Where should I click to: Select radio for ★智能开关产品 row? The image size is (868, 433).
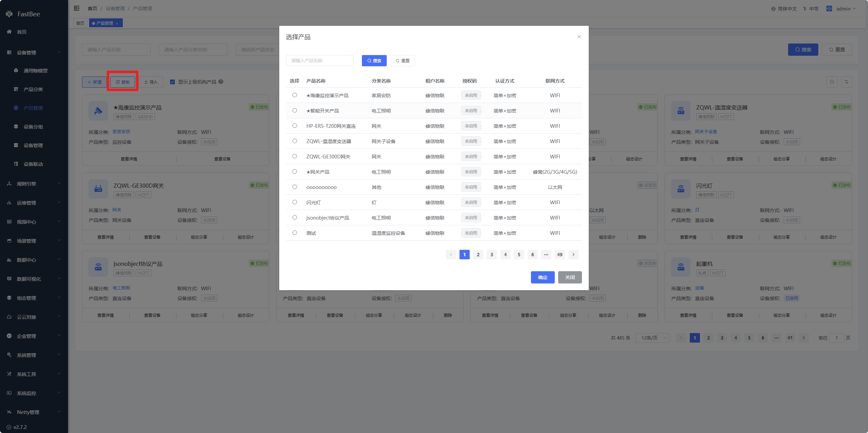[295, 110]
